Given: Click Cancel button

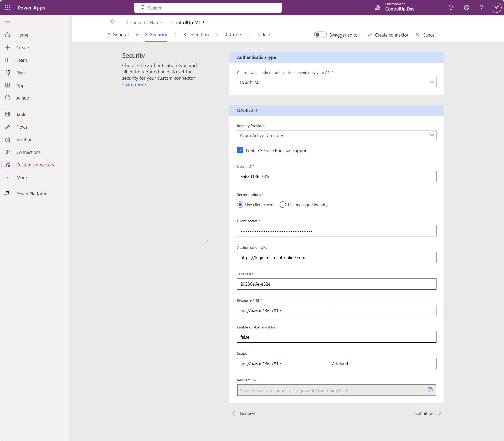Looking at the screenshot, I should 425,35.
